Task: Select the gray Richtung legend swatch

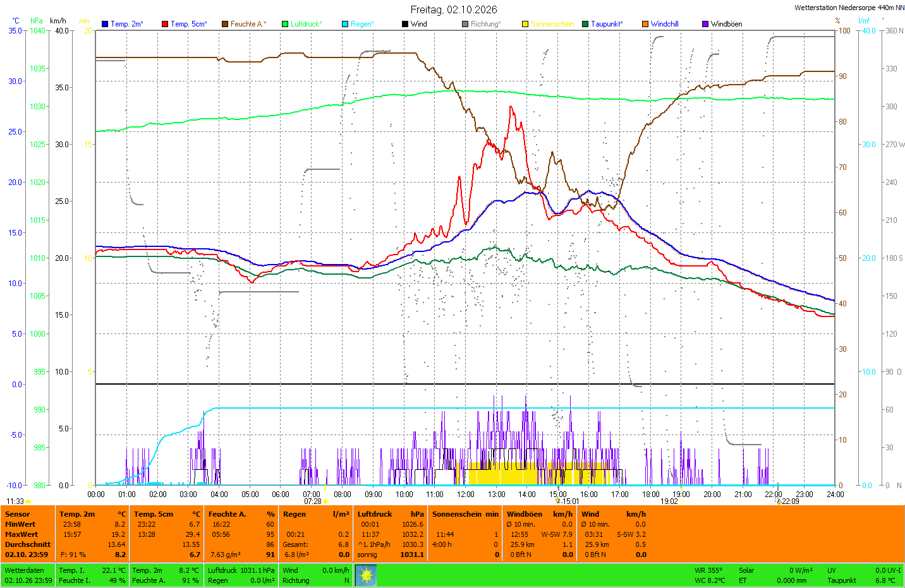Action: tap(465, 24)
